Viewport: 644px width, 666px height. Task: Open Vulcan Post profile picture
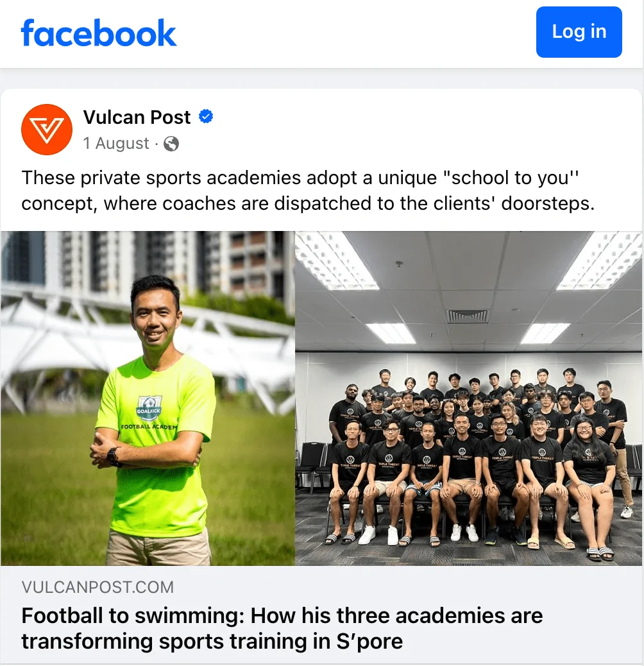[x=47, y=130]
